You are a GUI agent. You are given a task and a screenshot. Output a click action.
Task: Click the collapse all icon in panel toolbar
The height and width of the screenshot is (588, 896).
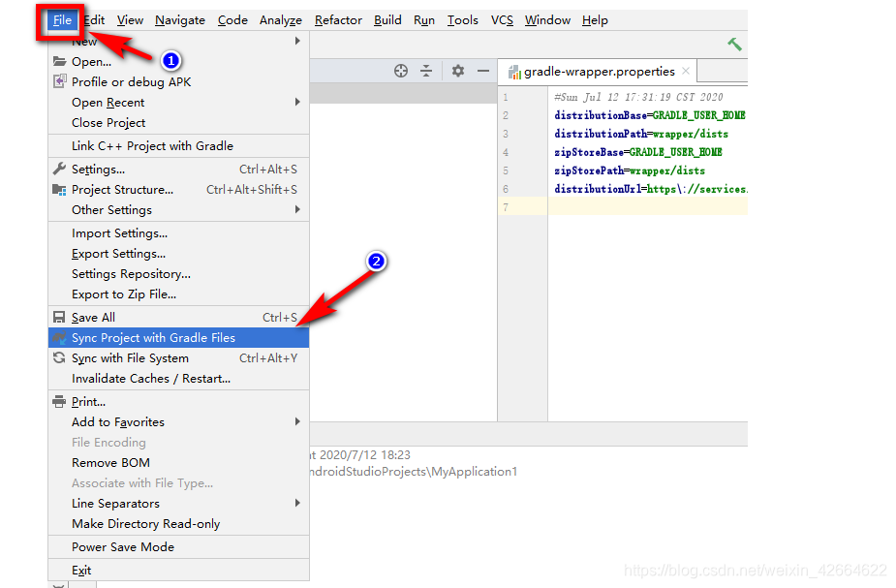click(426, 71)
